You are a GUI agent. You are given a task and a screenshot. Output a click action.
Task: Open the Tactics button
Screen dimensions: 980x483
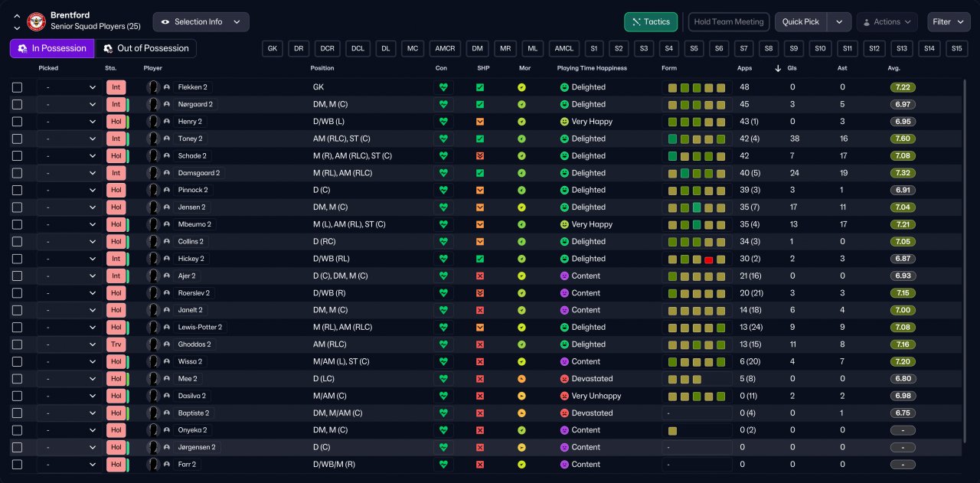coord(651,22)
